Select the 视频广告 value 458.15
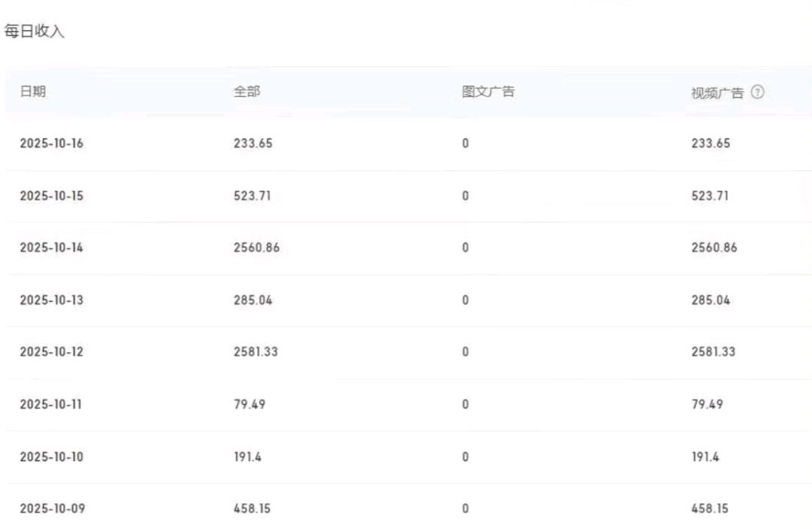The height and width of the screenshot is (529, 812). pos(711,508)
